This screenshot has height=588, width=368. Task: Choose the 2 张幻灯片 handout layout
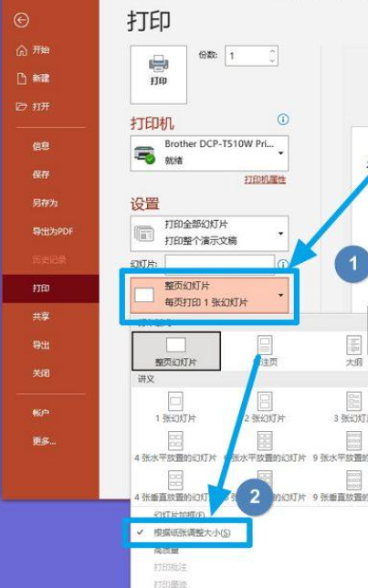pyautogui.click(x=265, y=407)
